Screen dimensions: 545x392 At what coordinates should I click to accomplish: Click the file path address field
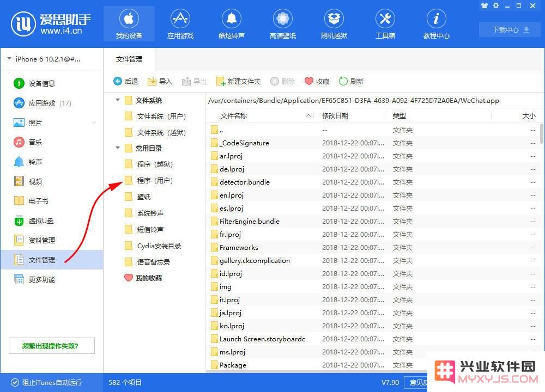coord(374,101)
